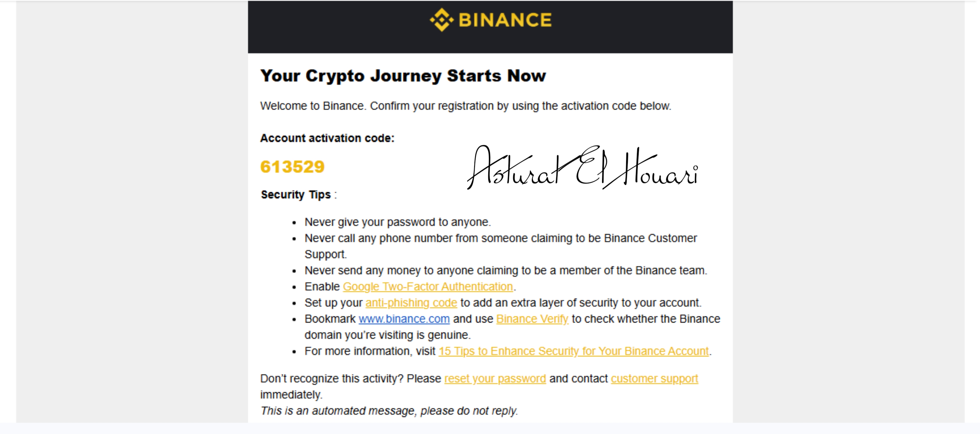Follow the reset your password link
Screen dimensions: 980x434
[x=495, y=379]
